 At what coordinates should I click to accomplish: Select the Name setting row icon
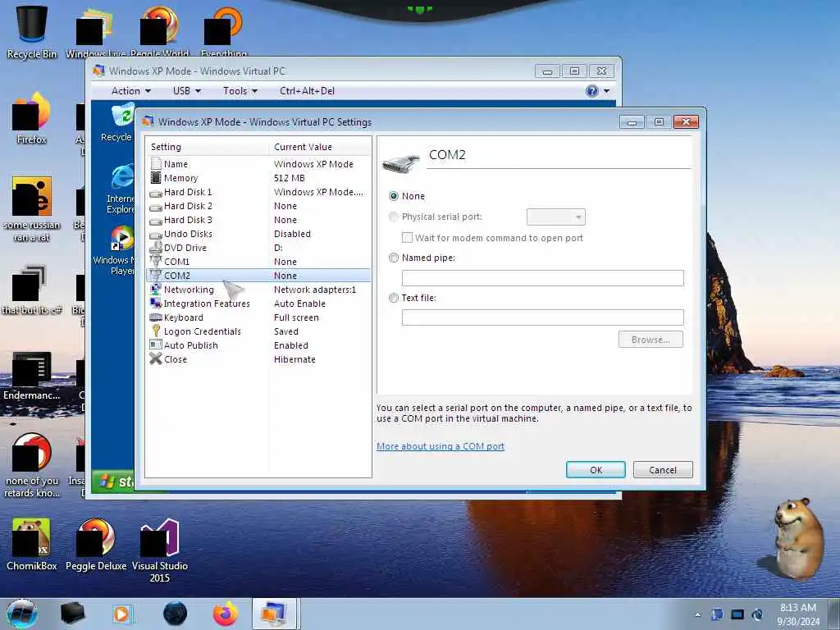156,164
